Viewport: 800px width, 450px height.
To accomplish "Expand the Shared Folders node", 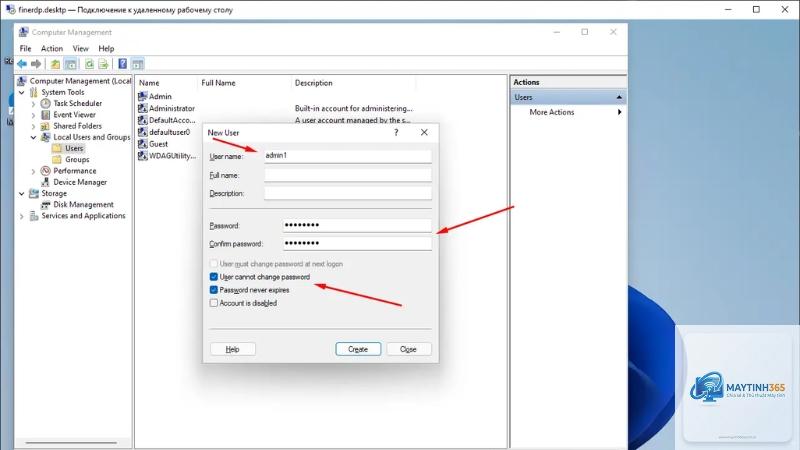I will point(34,126).
